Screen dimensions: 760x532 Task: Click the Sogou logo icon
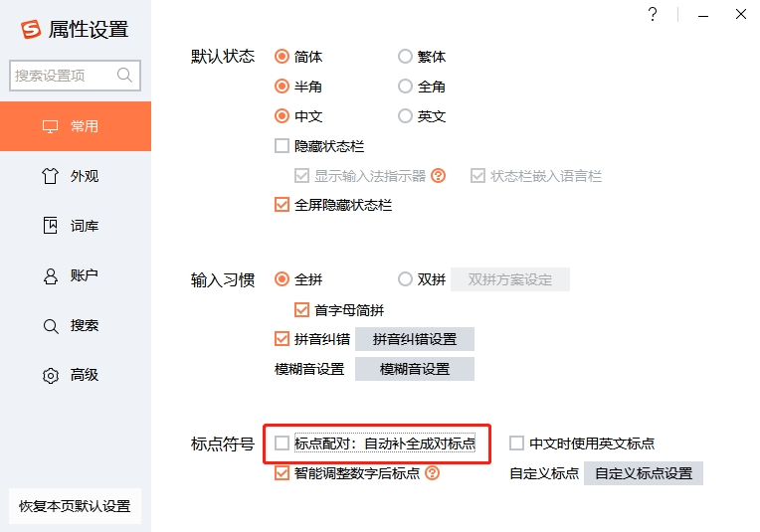coord(31,29)
